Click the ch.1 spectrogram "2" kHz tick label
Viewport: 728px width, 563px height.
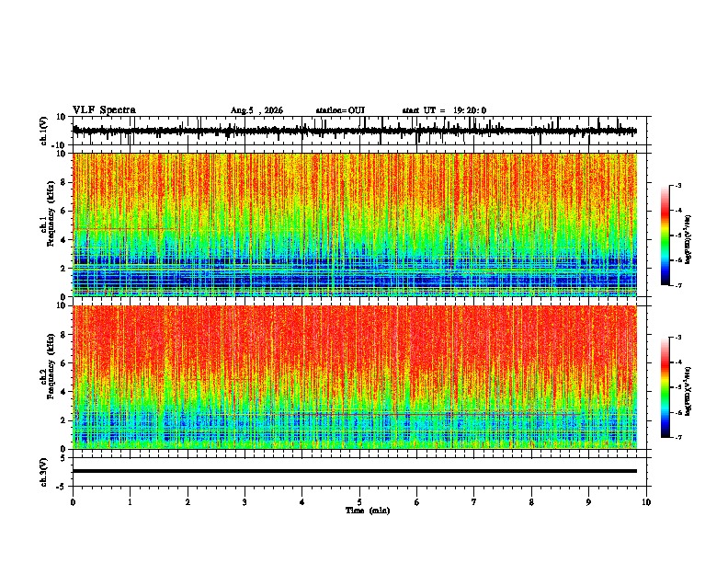63,269
